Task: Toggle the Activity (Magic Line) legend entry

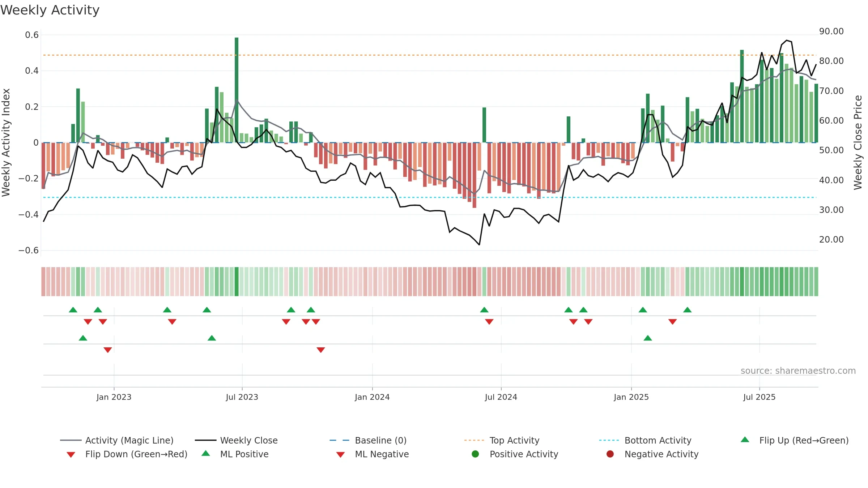Action: coord(117,440)
